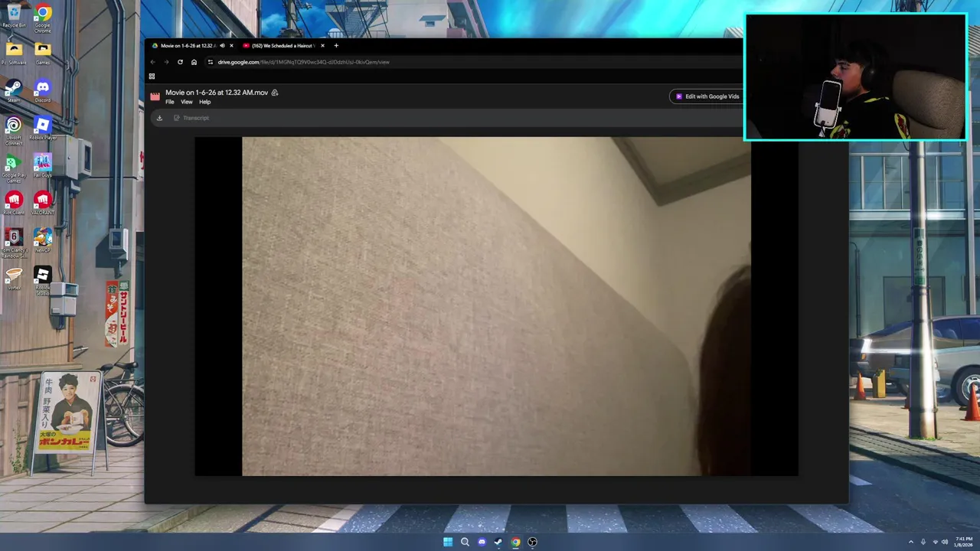Select the NewCP penguin desktop shortcut
The width and height of the screenshot is (980, 551).
(43, 240)
